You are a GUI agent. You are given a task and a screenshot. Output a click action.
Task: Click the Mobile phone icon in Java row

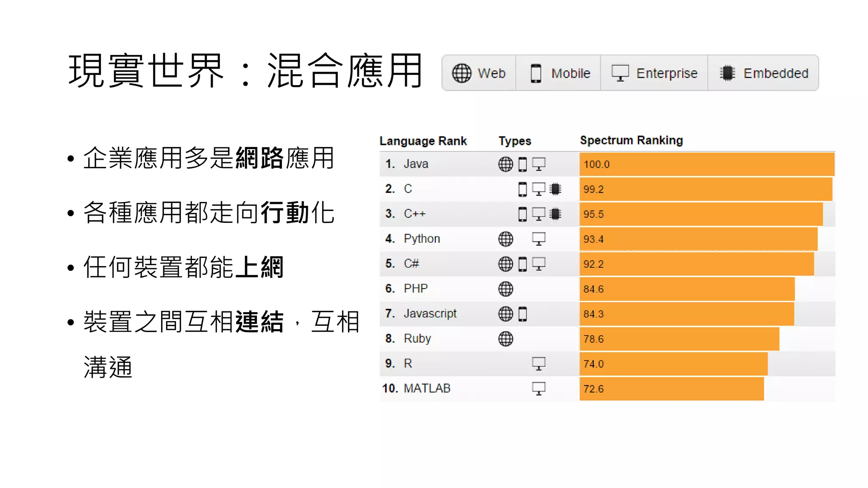523,164
